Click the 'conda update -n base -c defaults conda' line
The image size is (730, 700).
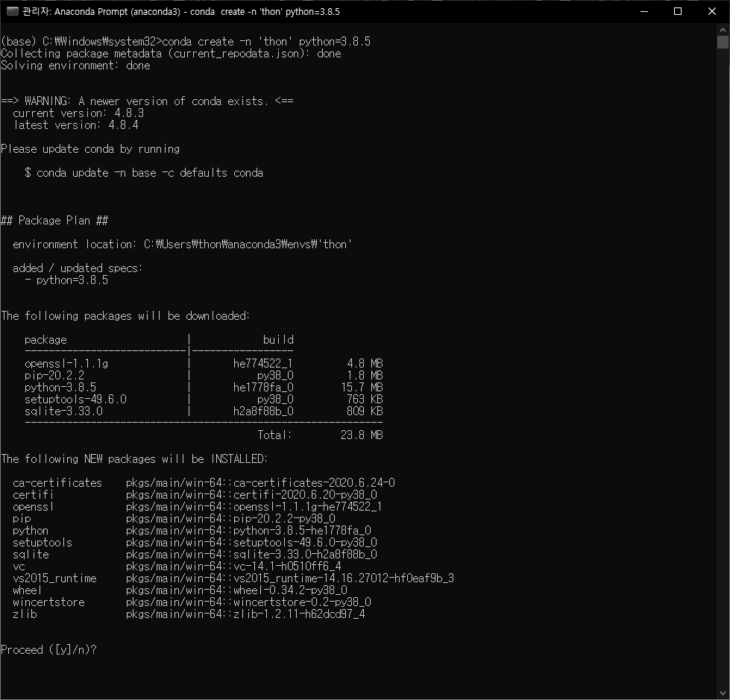pyautogui.click(x=144, y=173)
